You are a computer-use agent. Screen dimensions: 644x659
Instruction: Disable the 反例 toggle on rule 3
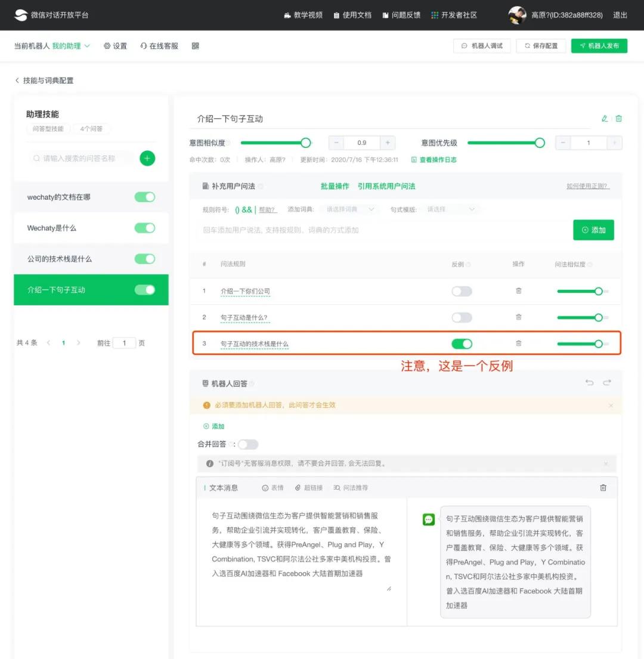(x=462, y=344)
